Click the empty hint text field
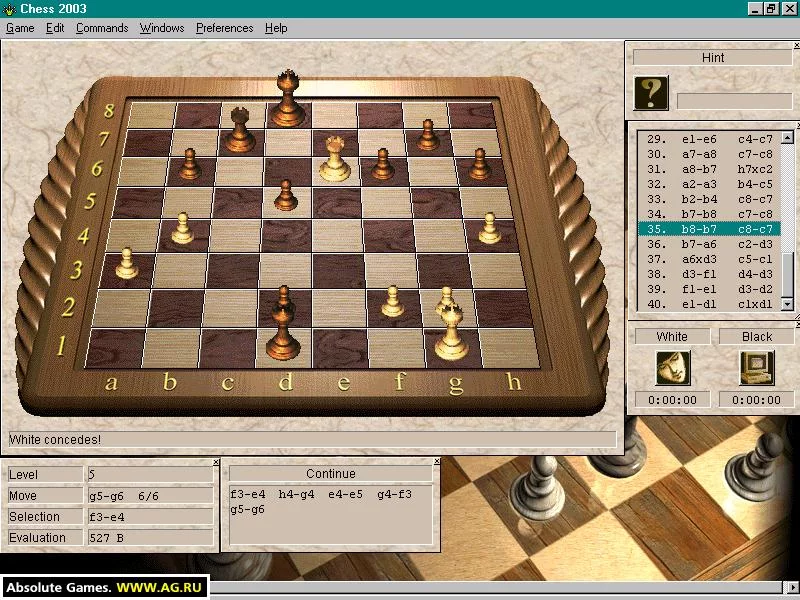Image resolution: width=800 pixels, height=600 pixels. (734, 101)
